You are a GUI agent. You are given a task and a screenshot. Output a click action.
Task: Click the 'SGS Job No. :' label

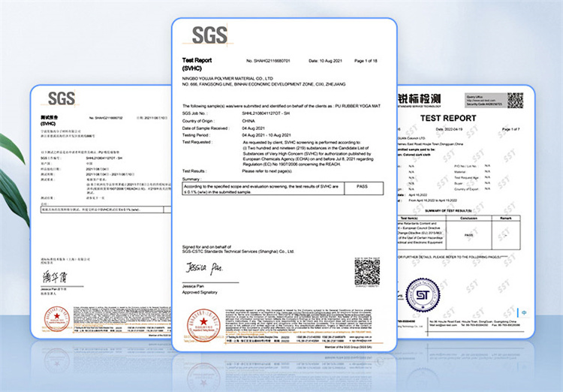195,113
